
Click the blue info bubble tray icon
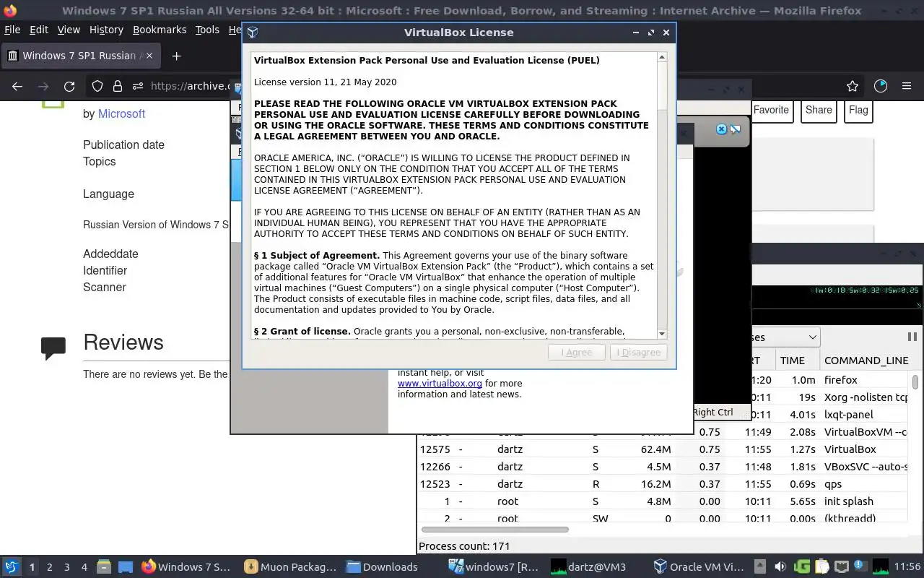click(860, 566)
